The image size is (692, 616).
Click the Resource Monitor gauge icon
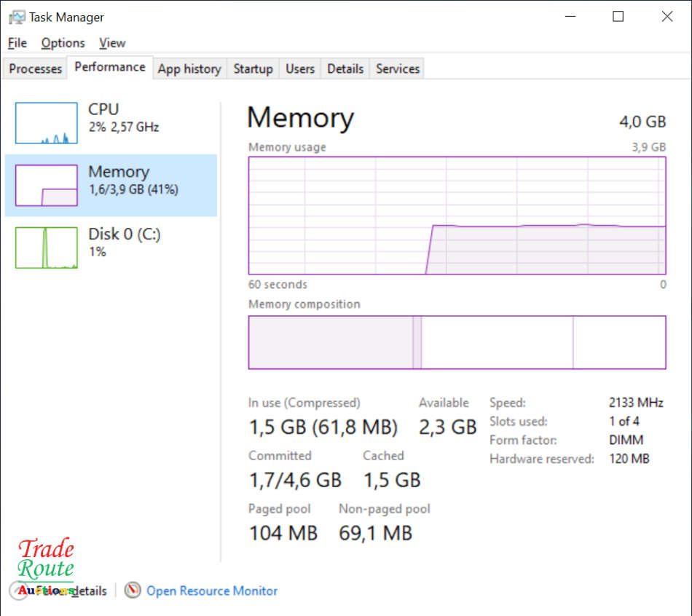click(132, 591)
